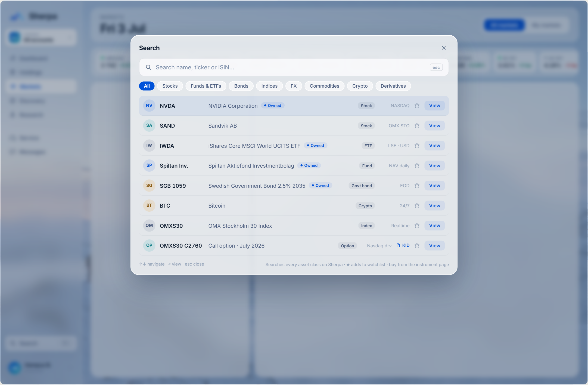Open the KID document link
588x385 pixels.
[403, 245]
